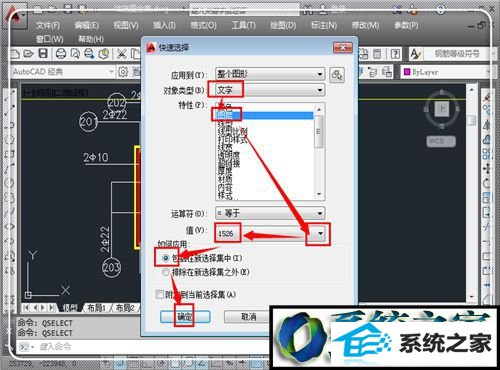
Task: Click the 确定 (OK) button
Action: coord(185,316)
